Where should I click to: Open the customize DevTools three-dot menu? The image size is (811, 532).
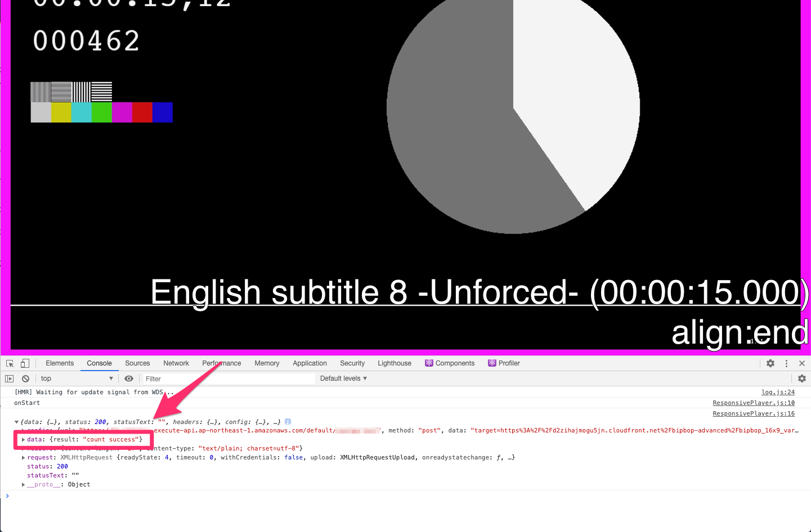pos(786,363)
